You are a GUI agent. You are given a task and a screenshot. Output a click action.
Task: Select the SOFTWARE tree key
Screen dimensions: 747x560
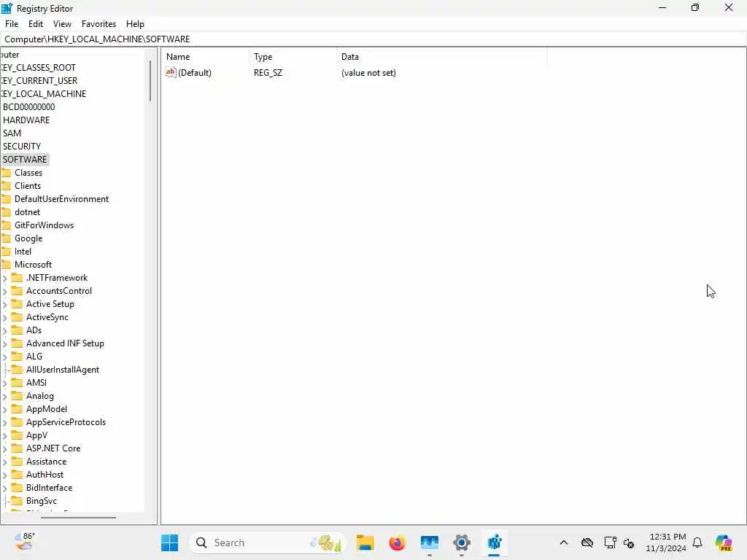pos(25,160)
